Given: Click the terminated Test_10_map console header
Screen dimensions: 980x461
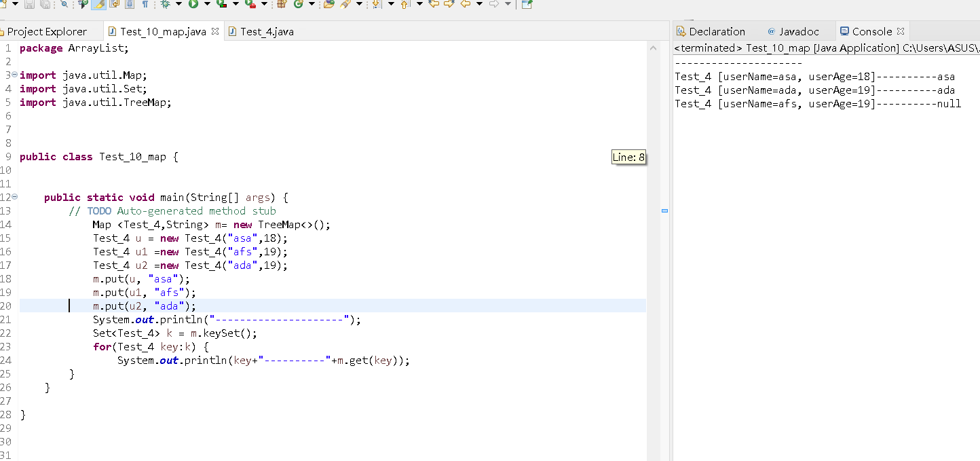Looking at the screenshot, I should pyautogui.click(x=827, y=48).
